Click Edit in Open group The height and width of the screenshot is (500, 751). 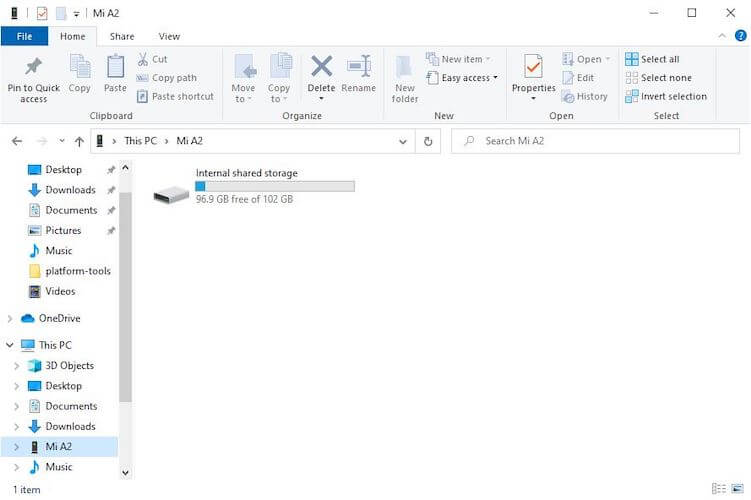[578, 78]
